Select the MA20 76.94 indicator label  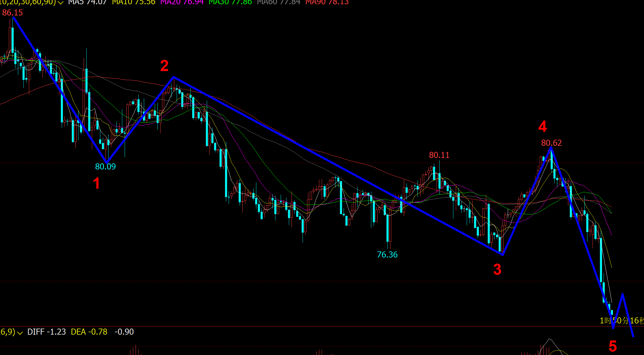pos(182,2)
